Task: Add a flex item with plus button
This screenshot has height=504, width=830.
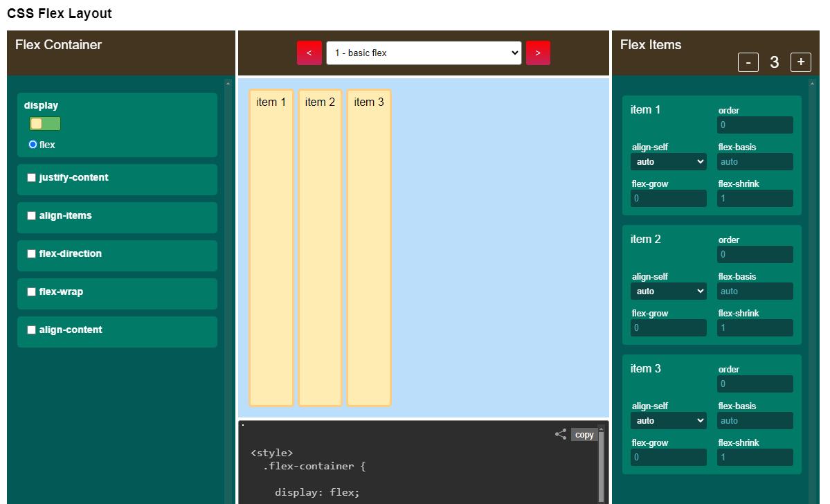Action: pyautogui.click(x=801, y=62)
